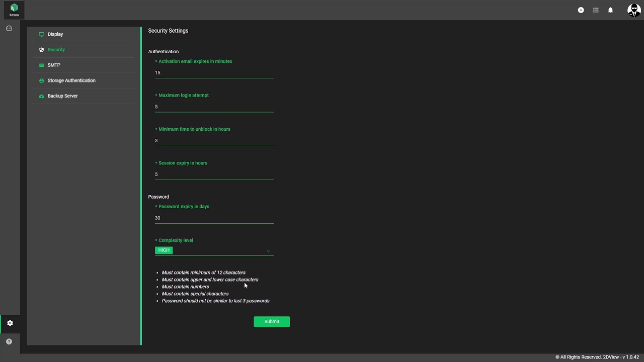Click the 2DView logo icon

click(x=14, y=10)
